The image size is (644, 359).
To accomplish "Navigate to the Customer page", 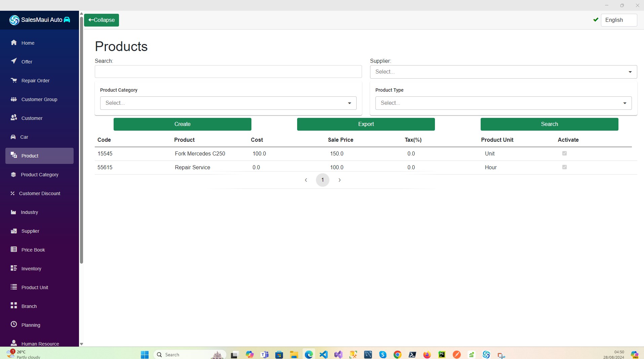I will click(39, 118).
